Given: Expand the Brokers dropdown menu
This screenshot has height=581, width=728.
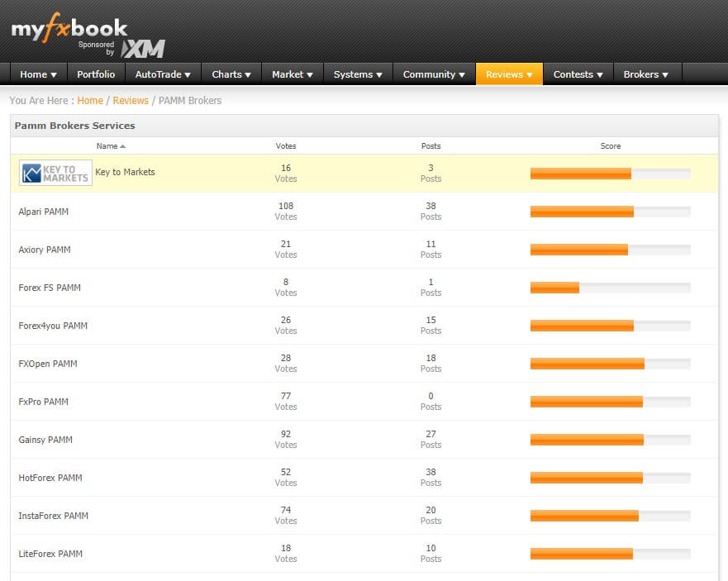Looking at the screenshot, I should [646, 74].
